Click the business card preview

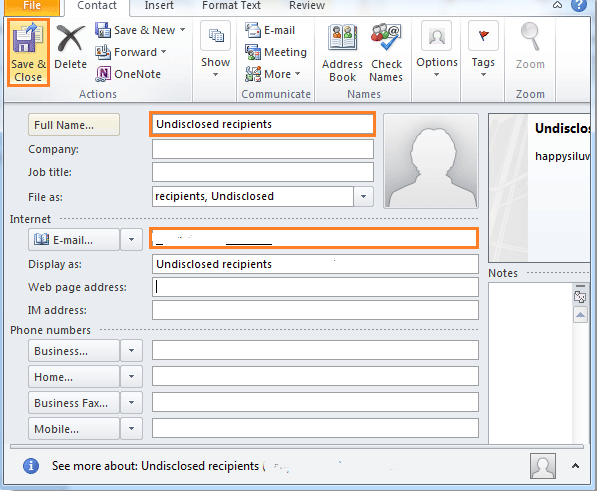tap(540, 188)
